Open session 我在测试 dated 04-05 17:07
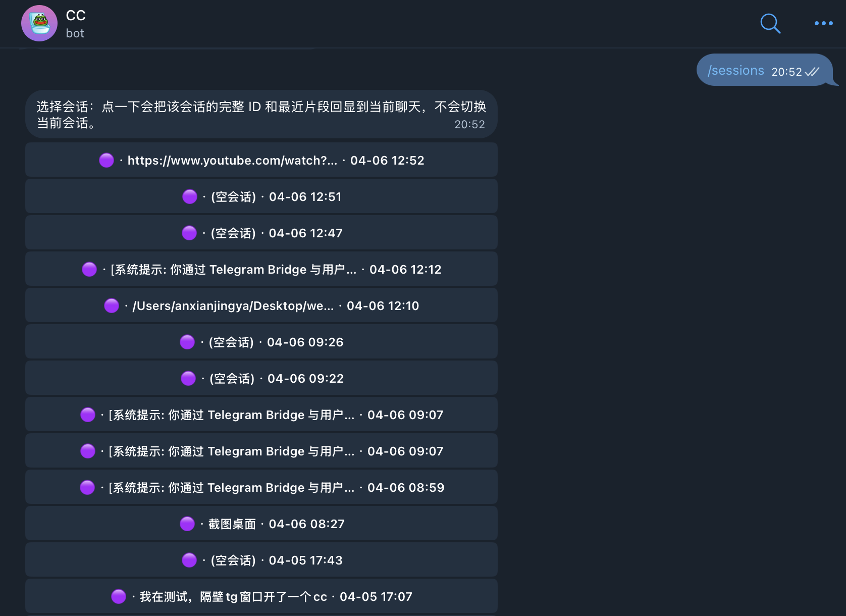846x616 pixels. click(261, 596)
